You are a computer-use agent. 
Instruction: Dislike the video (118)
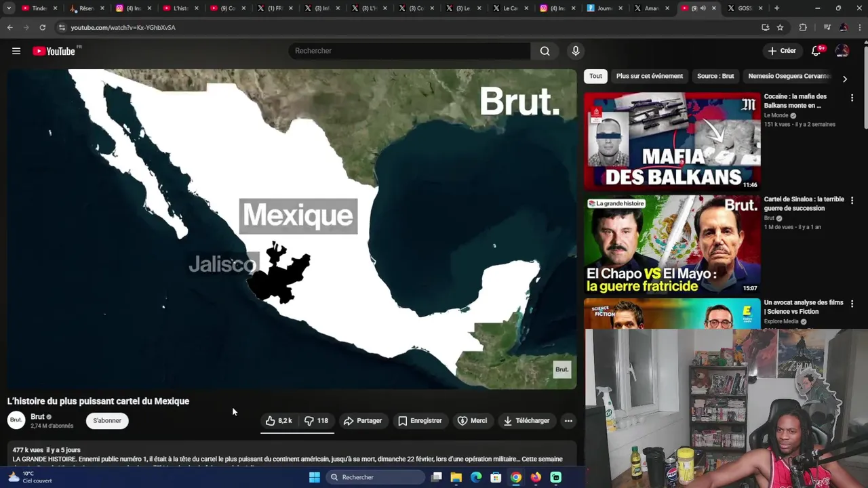click(x=316, y=421)
